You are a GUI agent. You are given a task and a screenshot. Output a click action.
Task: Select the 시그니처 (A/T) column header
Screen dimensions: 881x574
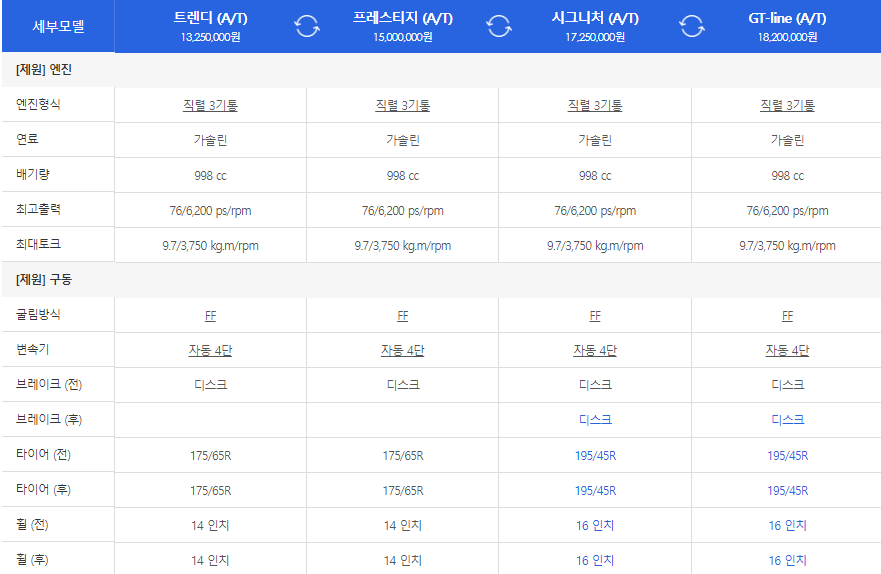[x=595, y=26]
